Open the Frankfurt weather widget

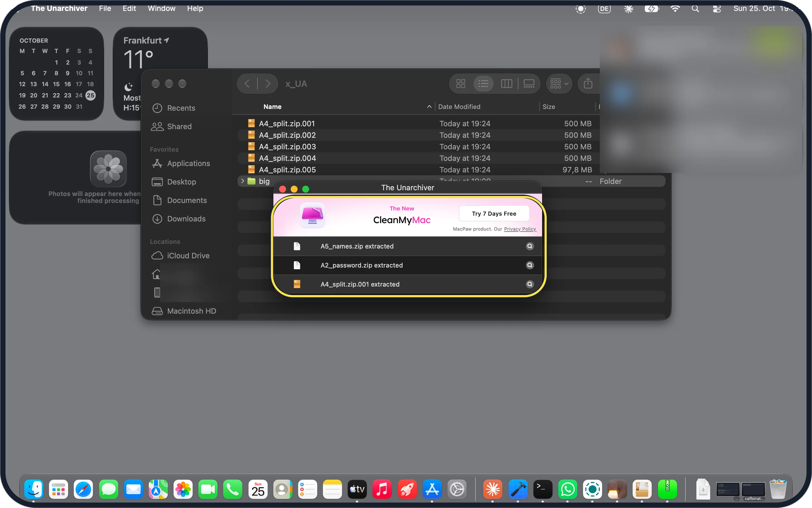pos(160,74)
